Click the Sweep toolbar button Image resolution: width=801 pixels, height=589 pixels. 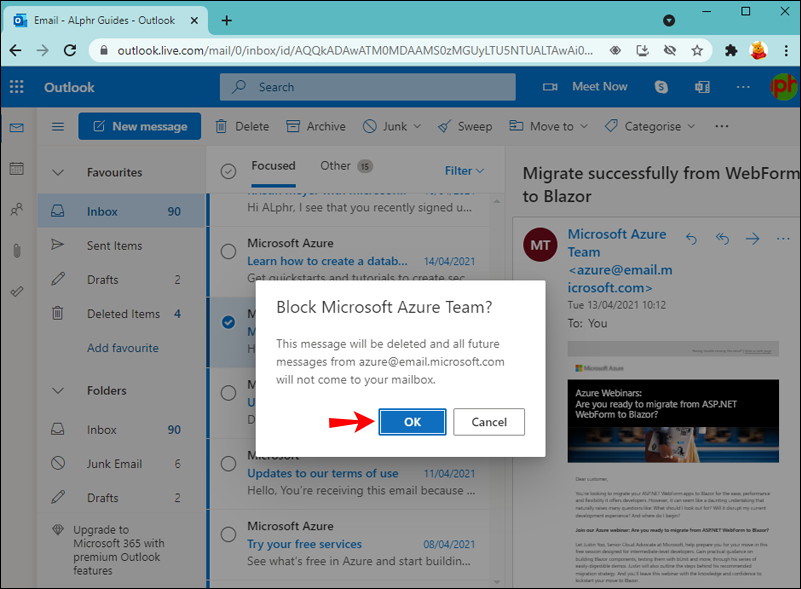point(465,126)
